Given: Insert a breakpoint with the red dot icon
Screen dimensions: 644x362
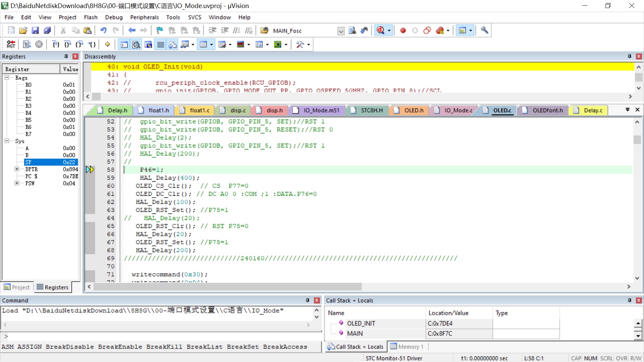Looking at the screenshot, I should 403,31.
